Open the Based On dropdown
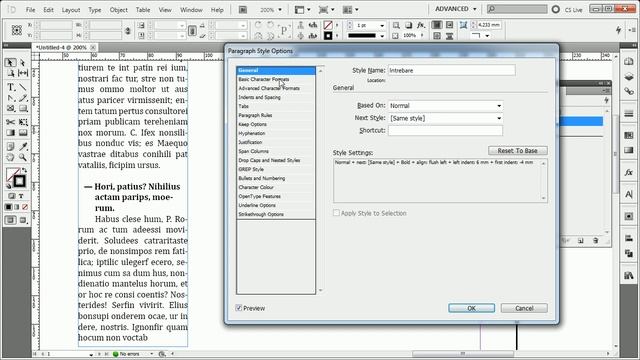The height and width of the screenshot is (360, 640). 499,106
